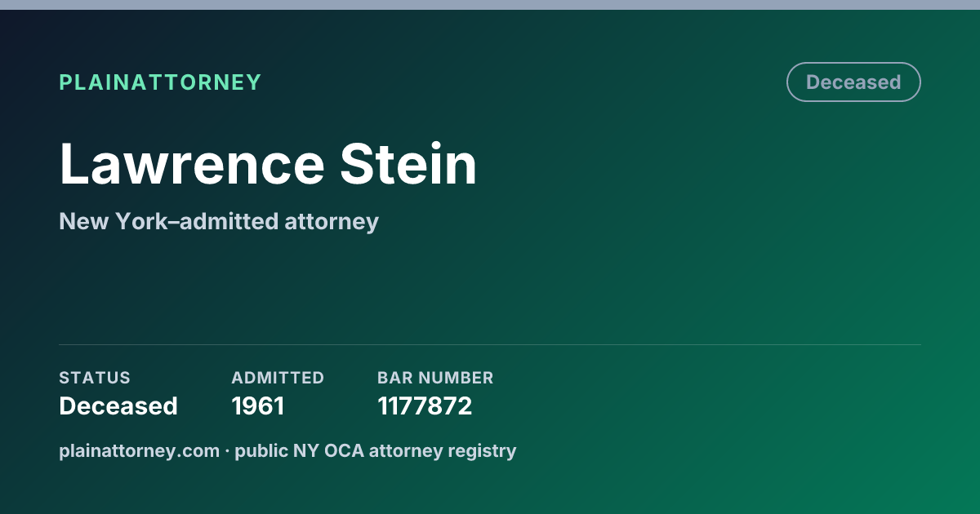Screen dimensions: 980x514
Task: Click the horizontal divider line above details
Action: (490, 344)
